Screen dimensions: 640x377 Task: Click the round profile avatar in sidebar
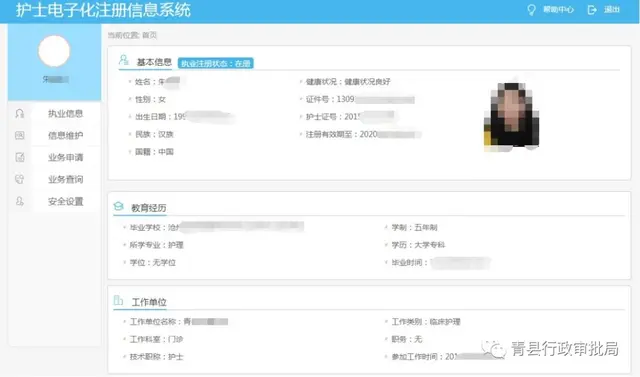tap(54, 51)
